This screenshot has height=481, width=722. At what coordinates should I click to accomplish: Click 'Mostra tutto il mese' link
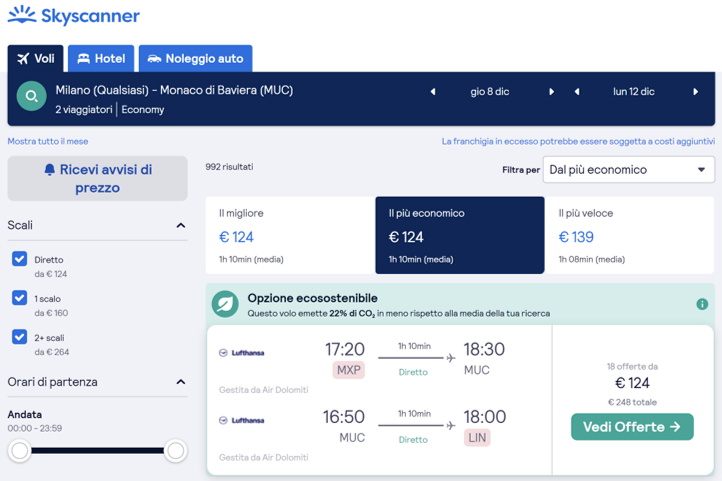[48, 142]
